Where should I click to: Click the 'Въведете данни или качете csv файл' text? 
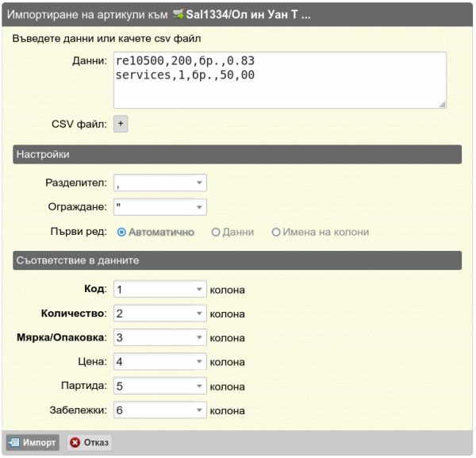click(106, 39)
